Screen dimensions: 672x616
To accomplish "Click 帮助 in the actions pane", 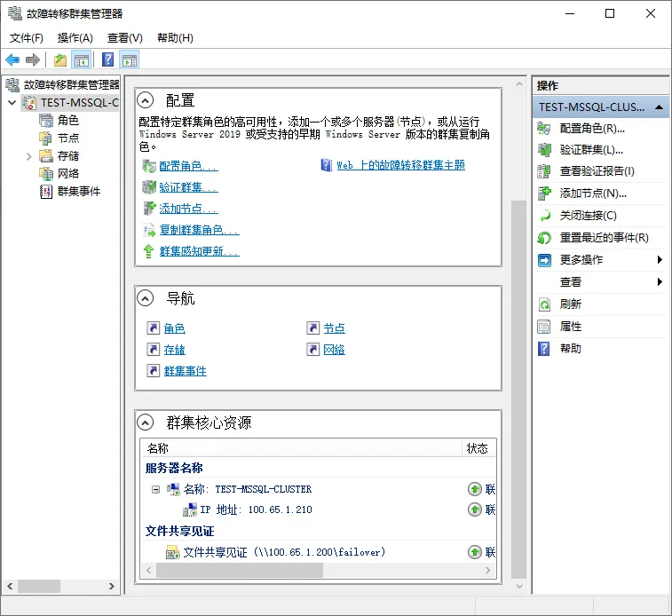I will (571, 349).
